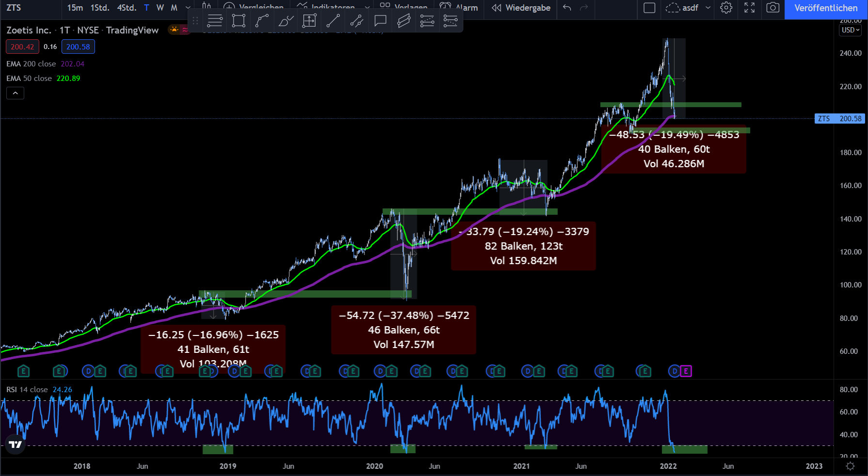Open the USD currency dropdown

coord(851,30)
